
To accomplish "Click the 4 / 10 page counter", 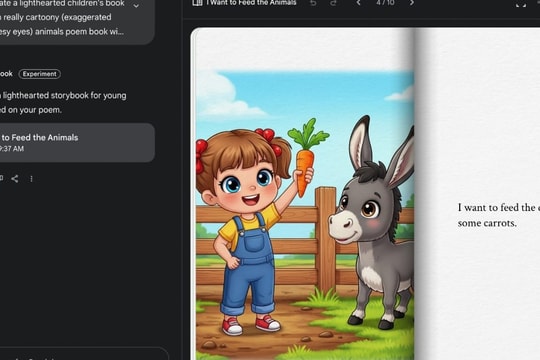I will (385, 3).
